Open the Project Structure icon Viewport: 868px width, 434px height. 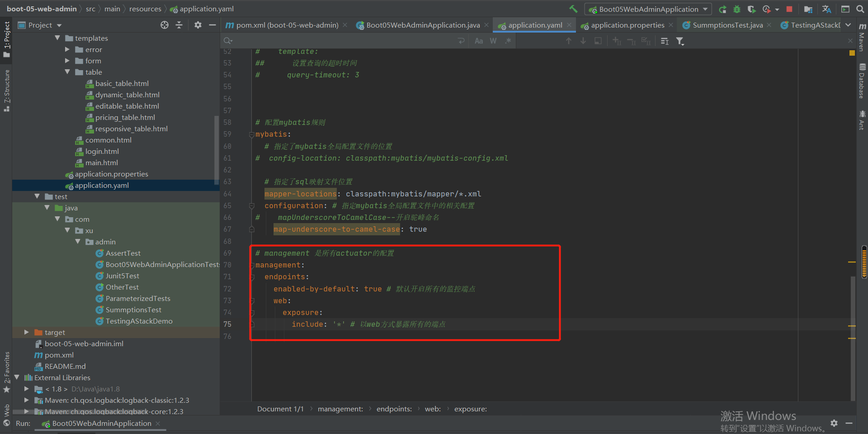[808, 9]
